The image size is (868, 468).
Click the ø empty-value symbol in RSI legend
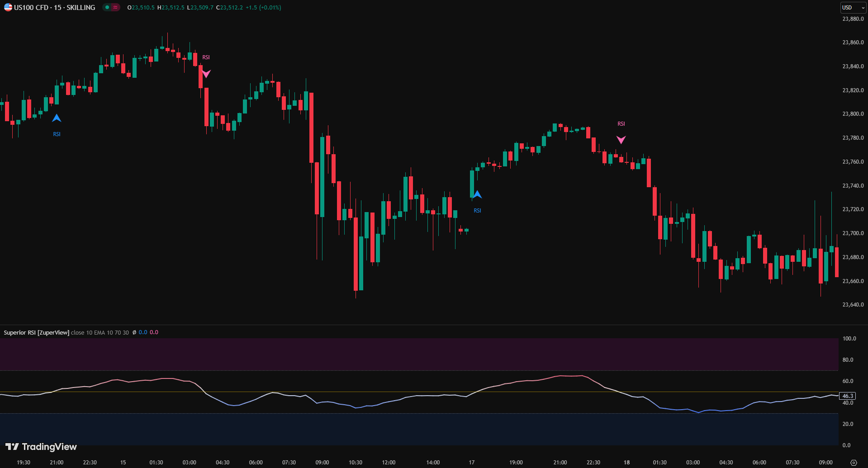pos(134,332)
